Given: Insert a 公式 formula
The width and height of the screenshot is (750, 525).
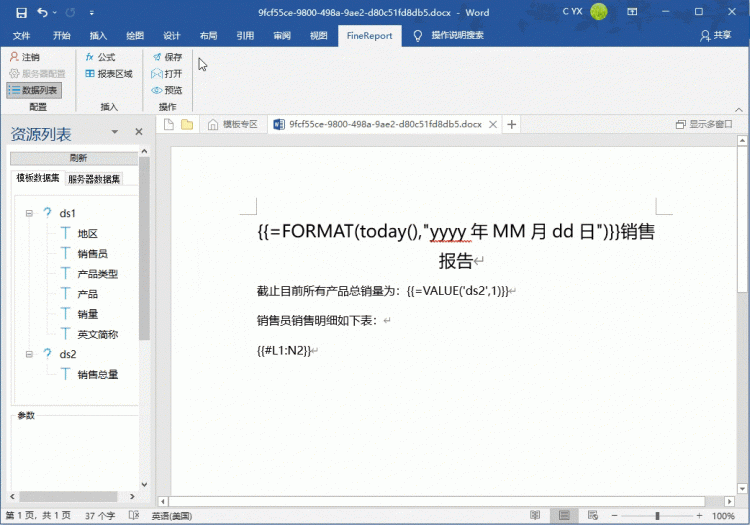Looking at the screenshot, I should (x=100, y=57).
